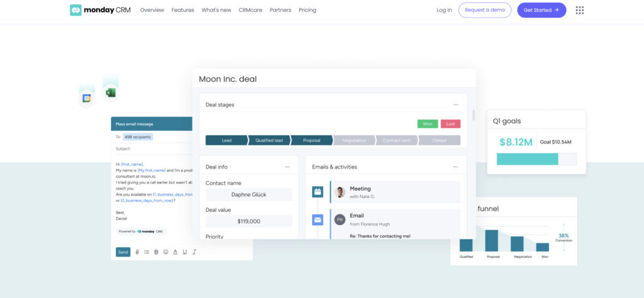Click the Excel integration icon
Image resolution: width=644 pixels, height=298 pixels.
(x=111, y=93)
